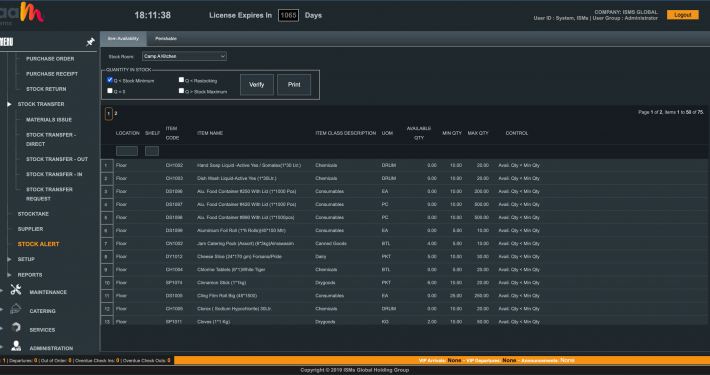Screen dimensions: 710x375
Task: Click Jam Catering Pack item name
Action: [245, 244]
